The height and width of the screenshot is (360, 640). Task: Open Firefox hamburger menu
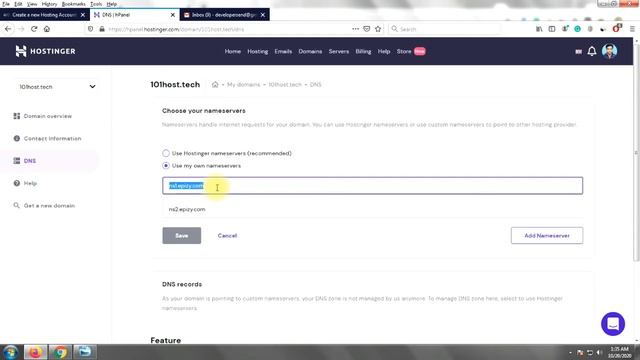632,29
